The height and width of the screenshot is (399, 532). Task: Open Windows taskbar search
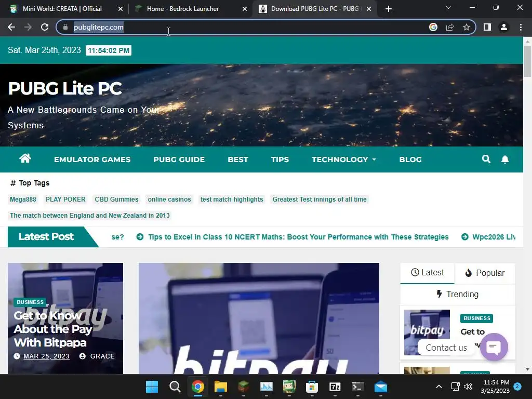tap(175, 387)
